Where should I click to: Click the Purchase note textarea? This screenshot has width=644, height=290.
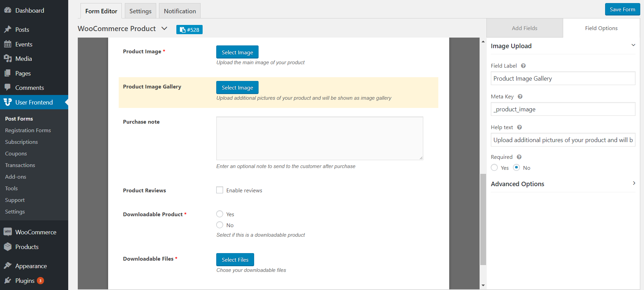pyautogui.click(x=320, y=138)
